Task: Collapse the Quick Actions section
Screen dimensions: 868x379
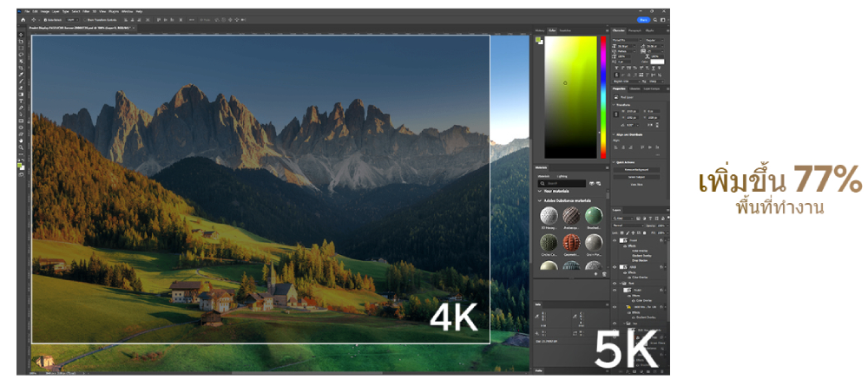Action: [614, 162]
